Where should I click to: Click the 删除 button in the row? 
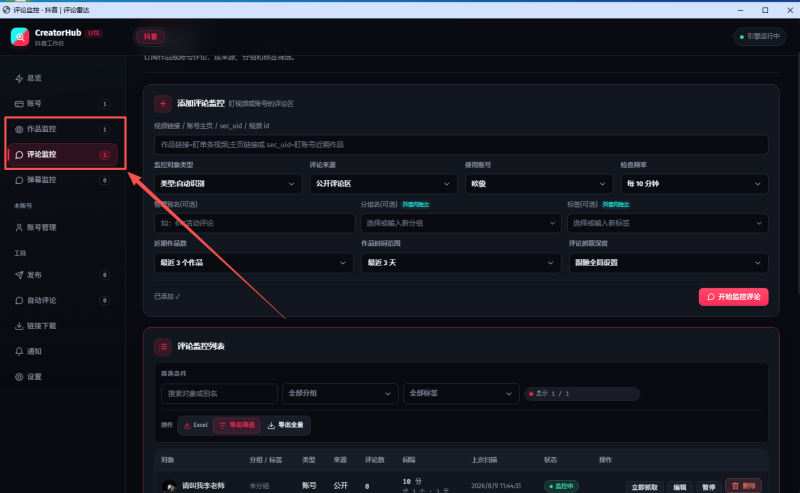[743, 486]
